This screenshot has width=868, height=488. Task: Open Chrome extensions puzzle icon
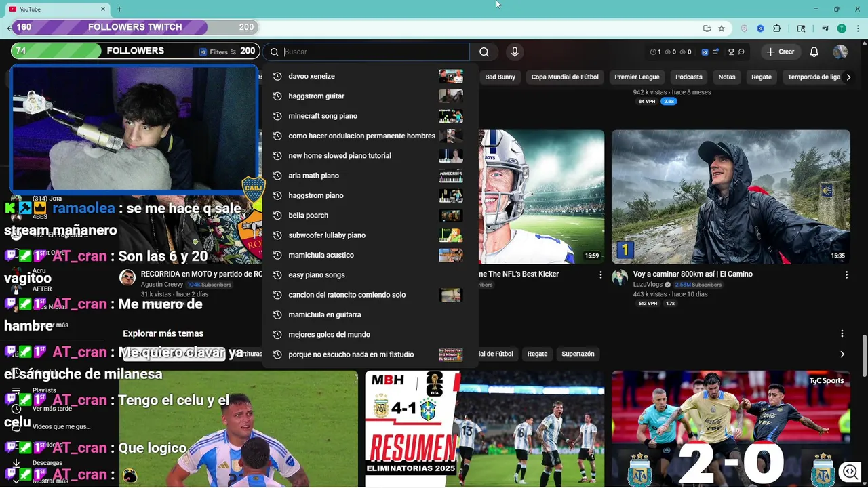tap(777, 28)
